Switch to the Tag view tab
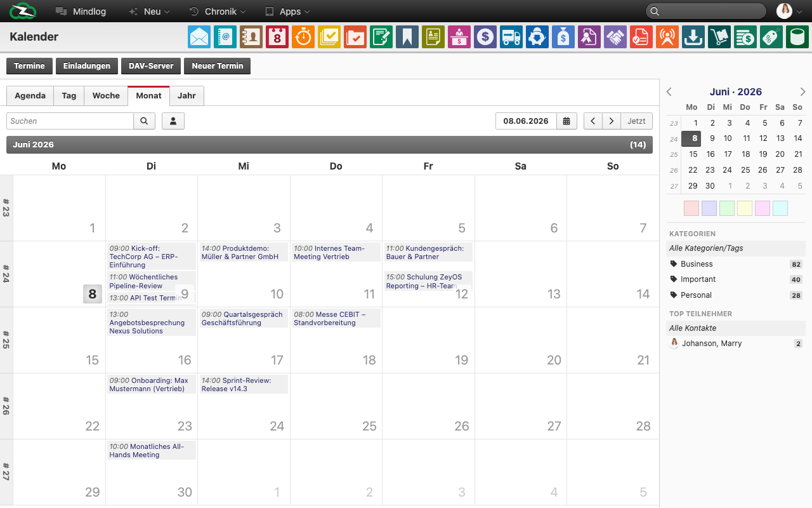 [x=69, y=96]
